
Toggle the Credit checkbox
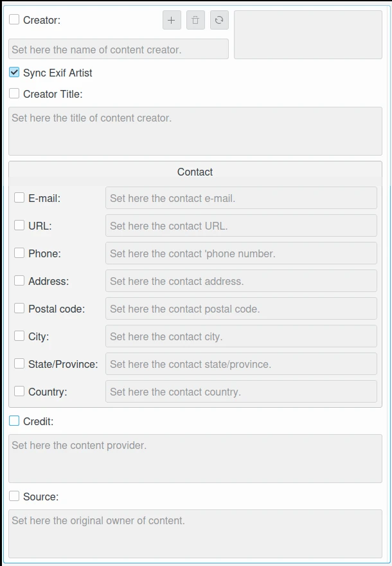[x=14, y=421]
